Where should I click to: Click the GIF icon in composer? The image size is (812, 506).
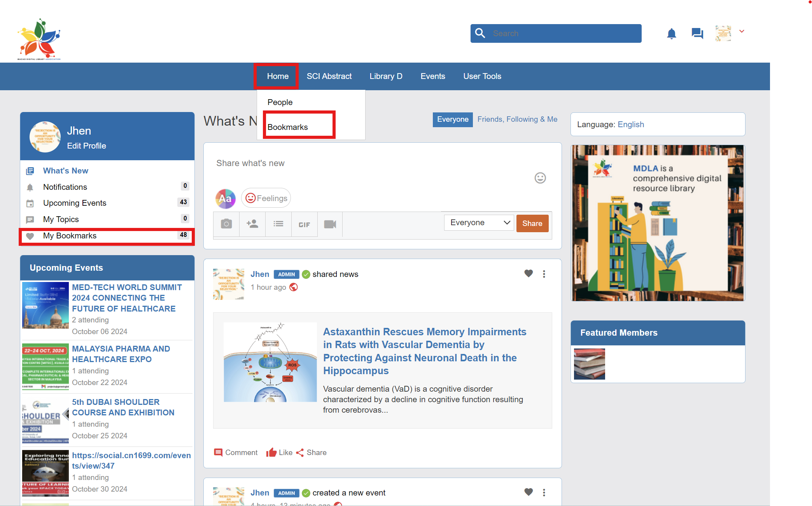pyautogui.click(x=304, y=225)
